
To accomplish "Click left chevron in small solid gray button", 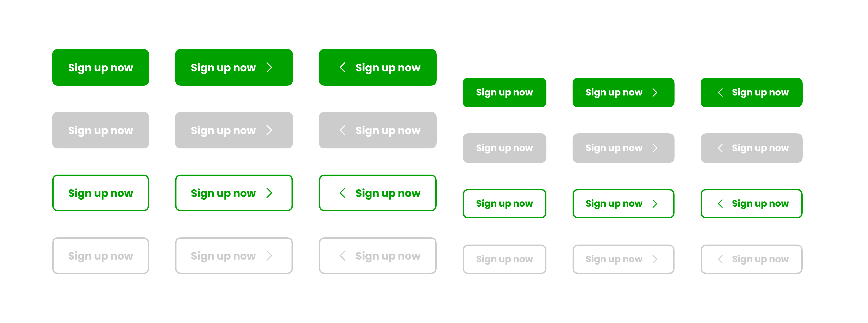I will [x=720, y=148].
